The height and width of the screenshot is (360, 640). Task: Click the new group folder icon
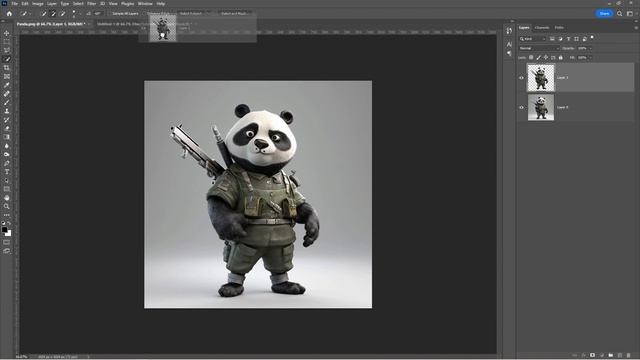click(611, 356)
